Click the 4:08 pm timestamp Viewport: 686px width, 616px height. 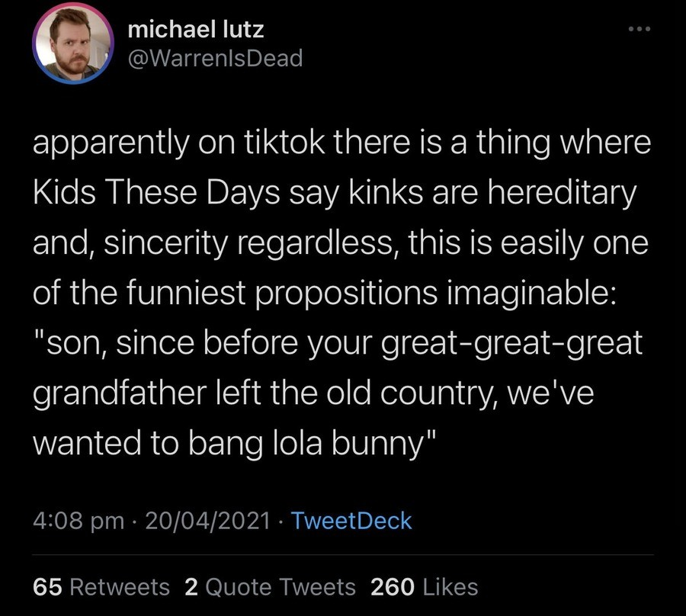[x=79, y=521]
